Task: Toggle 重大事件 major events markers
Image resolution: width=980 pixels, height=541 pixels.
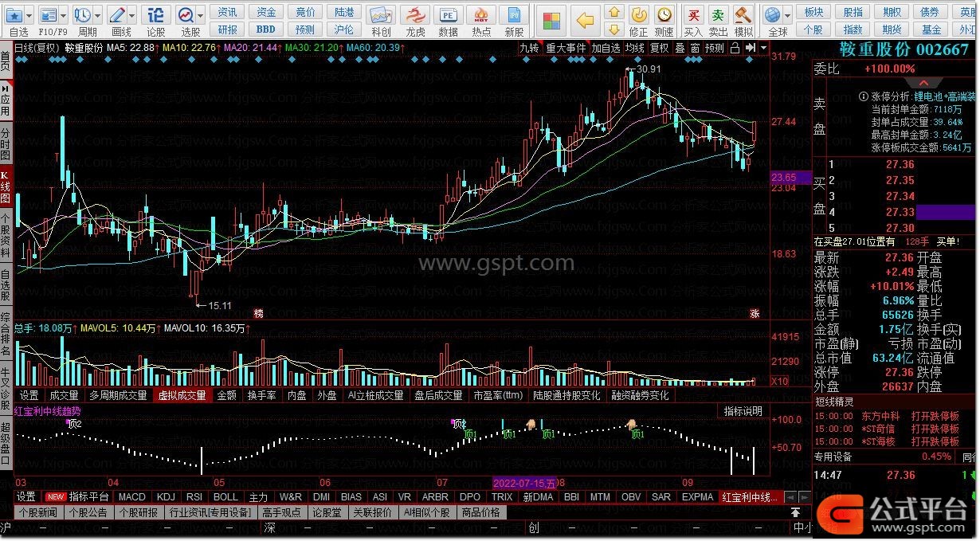Action: click(566, 48)
